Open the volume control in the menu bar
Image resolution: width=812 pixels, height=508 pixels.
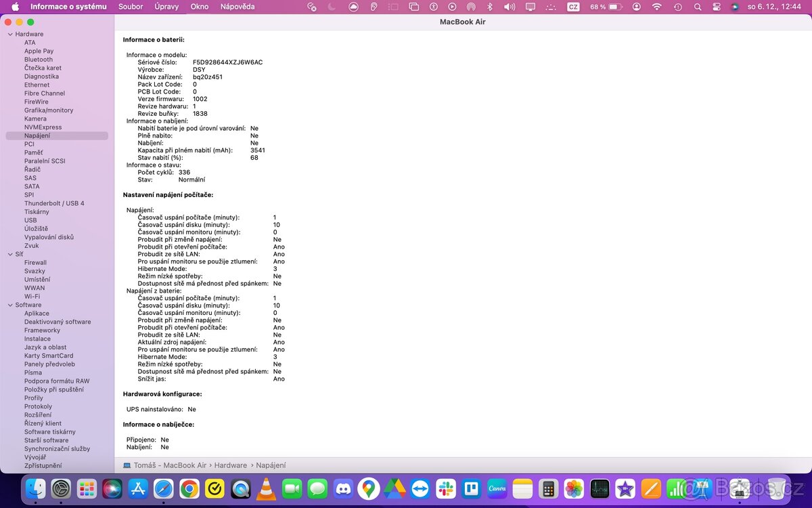pyautogui.click(x=509, y=7)
